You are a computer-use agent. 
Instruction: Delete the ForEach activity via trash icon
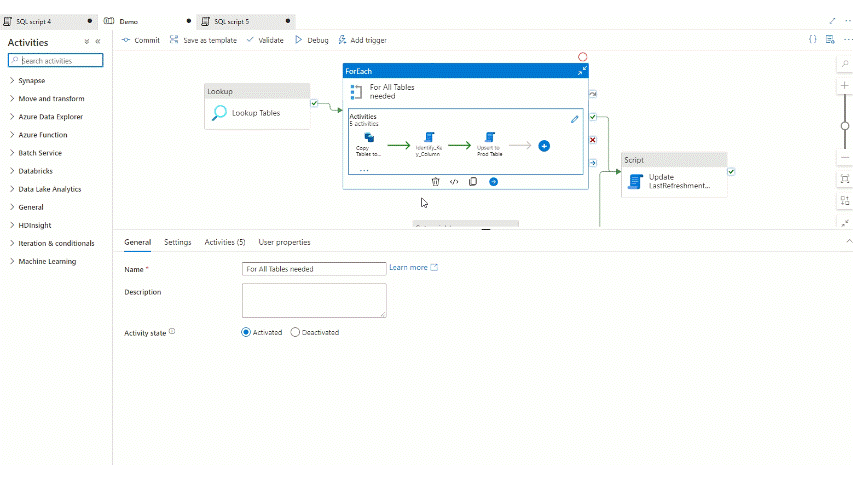(x=435, y=182)
